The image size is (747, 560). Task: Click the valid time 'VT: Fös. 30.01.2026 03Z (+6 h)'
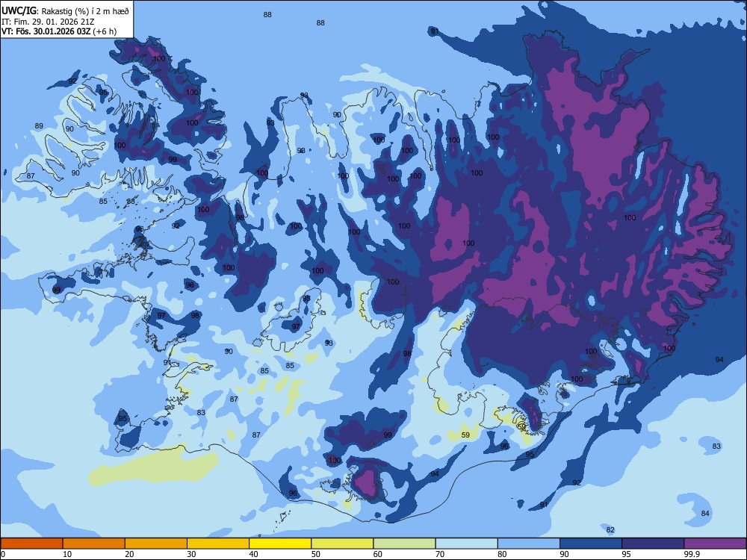tap(58, 31)
